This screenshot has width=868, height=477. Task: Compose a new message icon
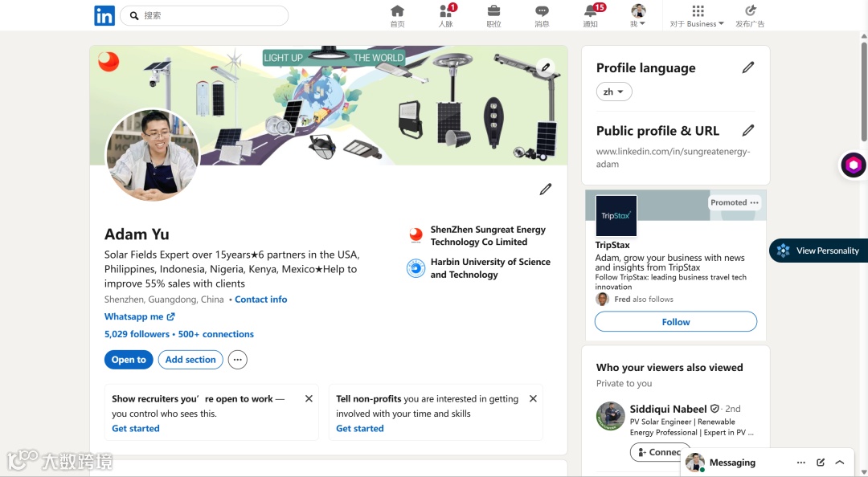click(x=821, y=463)
